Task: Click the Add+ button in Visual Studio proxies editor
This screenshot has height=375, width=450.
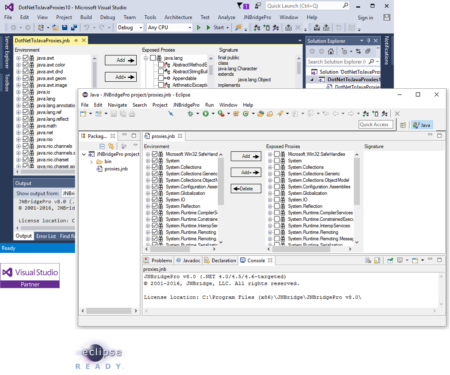Action: click(121, 77)
